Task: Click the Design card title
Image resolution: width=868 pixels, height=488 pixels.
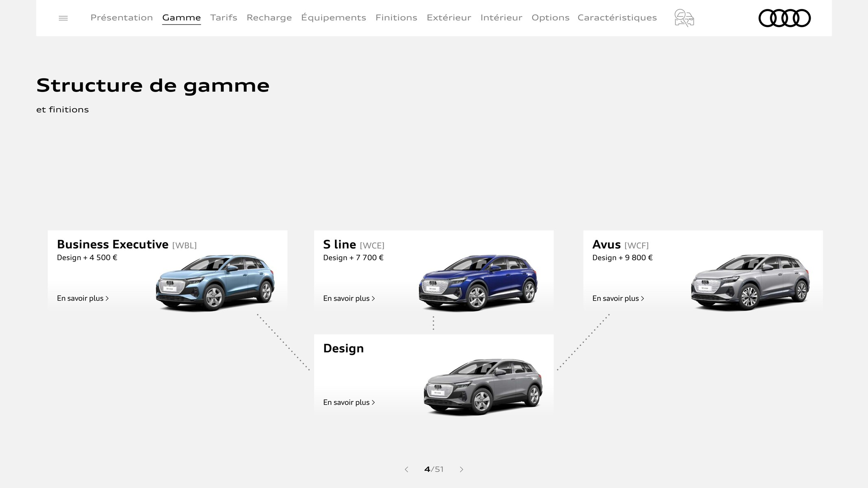Action: point(343,349)
